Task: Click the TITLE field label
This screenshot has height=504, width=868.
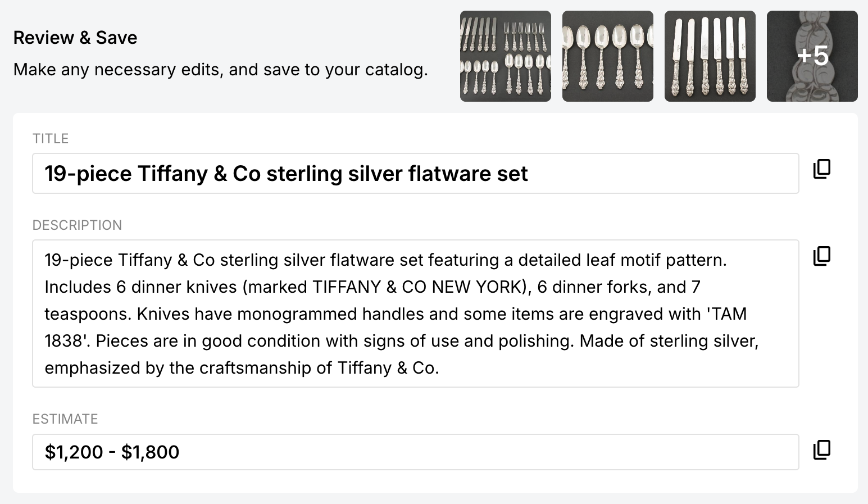Action: pyautogui.click(x=51, y=139)
